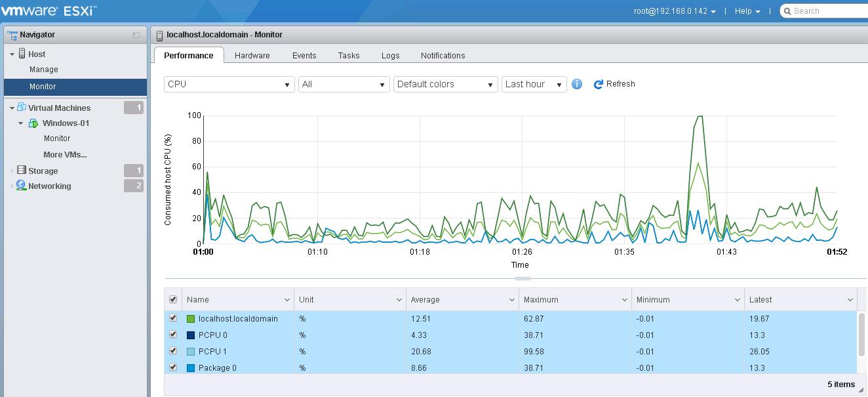Click the Windows-01 VM icon
868x397 pixels.
33,123
